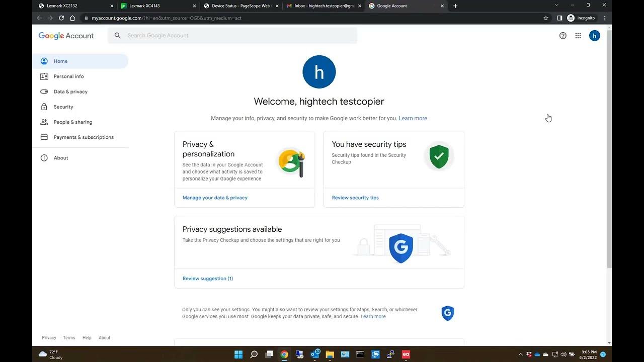Click the Google Account logo
The image size is (644, 362).
click(66, 36)
